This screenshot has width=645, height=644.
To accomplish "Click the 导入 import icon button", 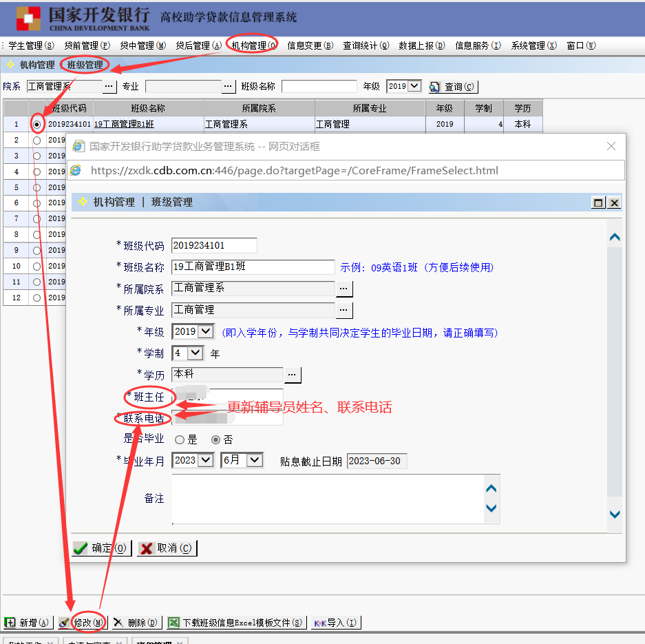I will point(335,623).
